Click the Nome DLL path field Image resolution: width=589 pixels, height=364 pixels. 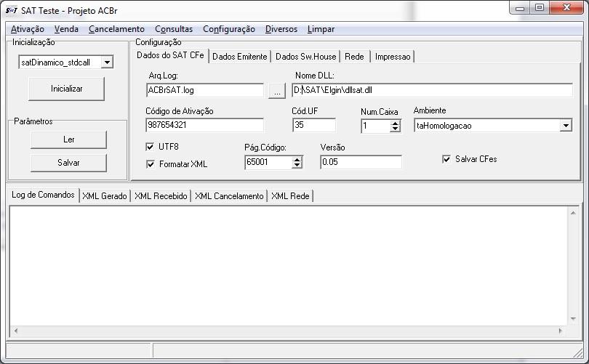pyautogui.click(x=433, y=90)
